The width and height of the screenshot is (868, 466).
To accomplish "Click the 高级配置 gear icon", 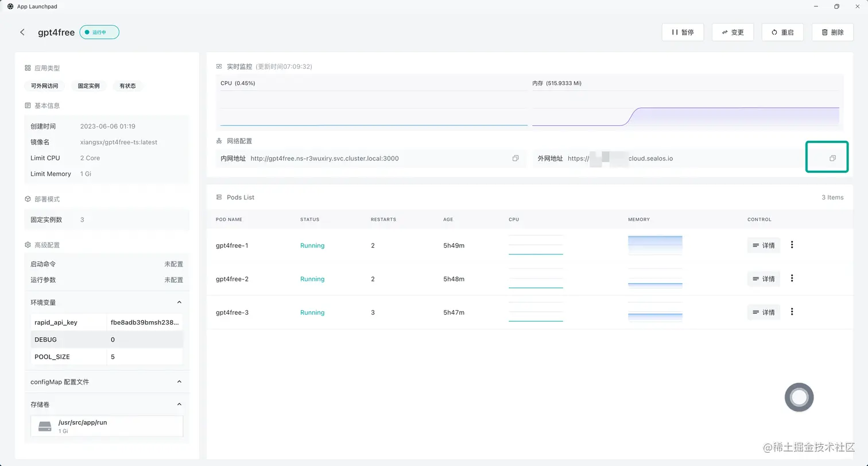I will tap(28, 245).
